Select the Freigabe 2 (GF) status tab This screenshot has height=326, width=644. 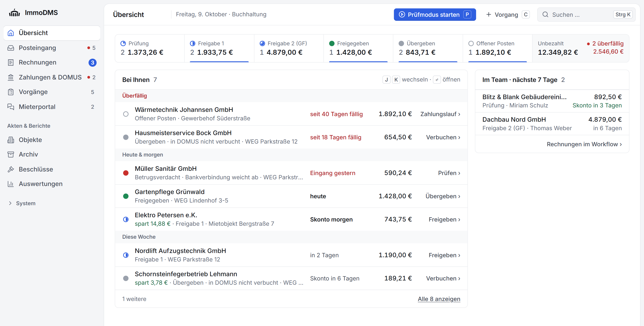(289, 48)
